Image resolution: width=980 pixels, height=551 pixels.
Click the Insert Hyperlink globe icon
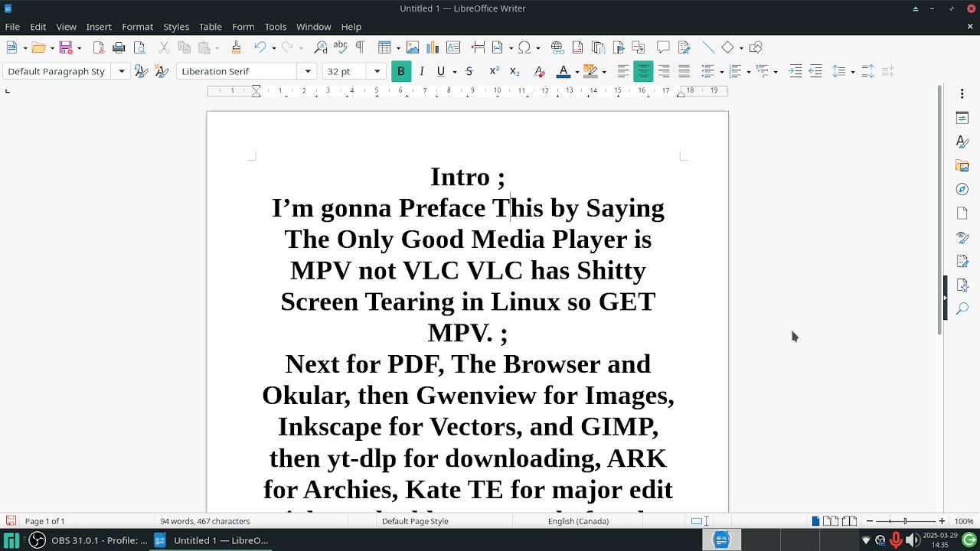click(x=557, y=47)
